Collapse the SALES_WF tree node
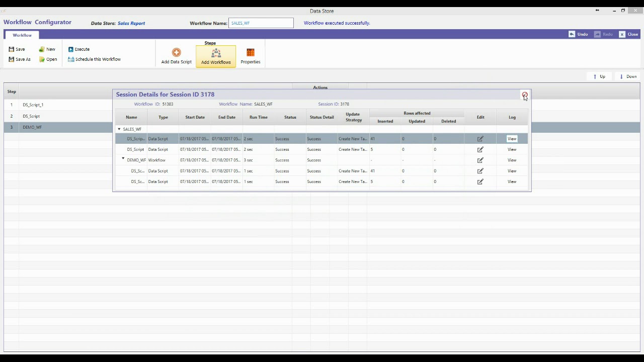The image size is (644, 362). (x=119, y=129)
